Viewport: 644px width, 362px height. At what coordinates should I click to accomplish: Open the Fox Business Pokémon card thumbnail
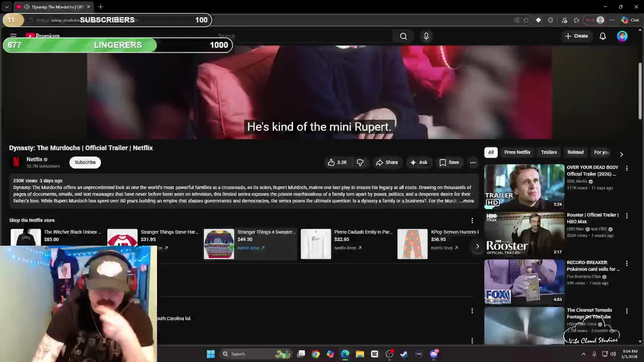click(x=524, y=282)
